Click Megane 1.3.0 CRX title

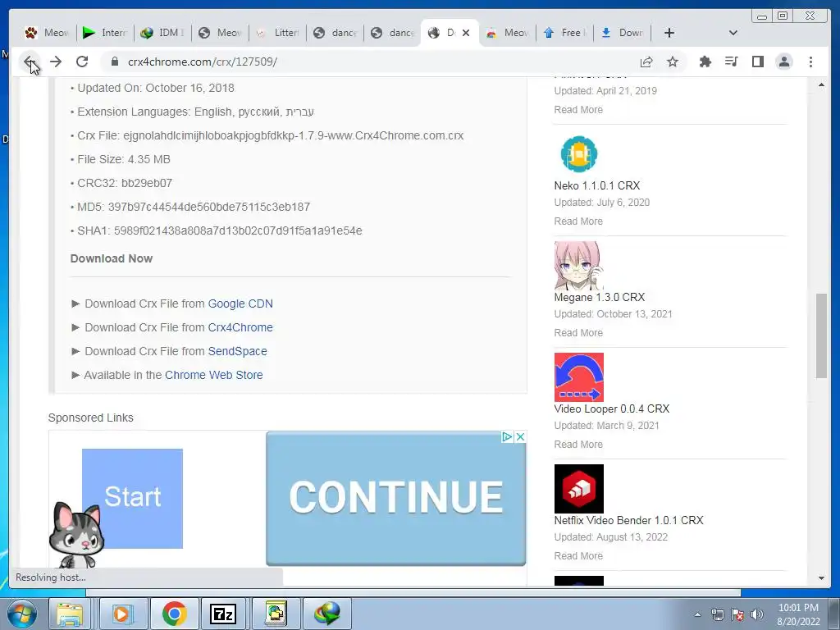click(599, 297)
